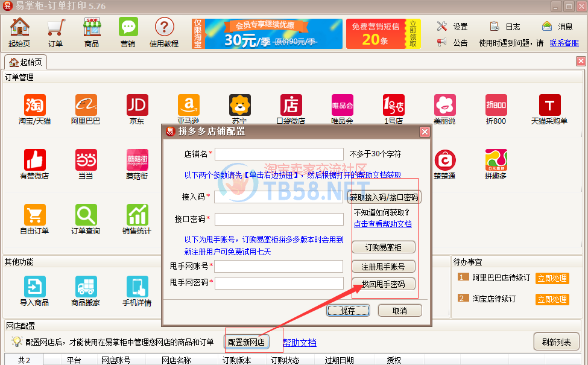Open the 帮助文档 link beside 配置新网店
This screenshot has height=365, width=588.
pos(300,343)
